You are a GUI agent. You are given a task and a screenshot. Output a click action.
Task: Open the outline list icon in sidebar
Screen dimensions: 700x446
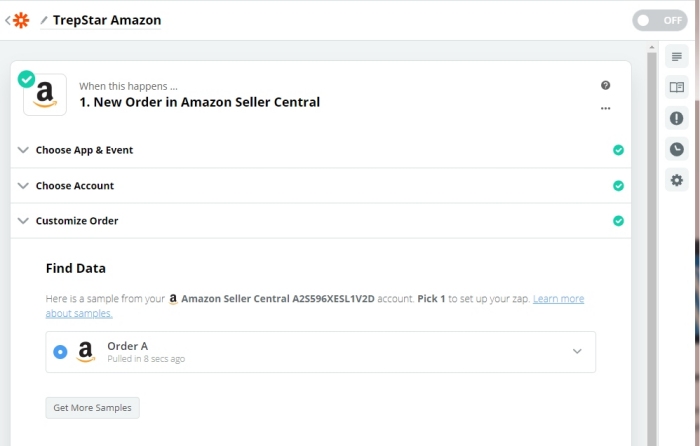click(676, 57)
